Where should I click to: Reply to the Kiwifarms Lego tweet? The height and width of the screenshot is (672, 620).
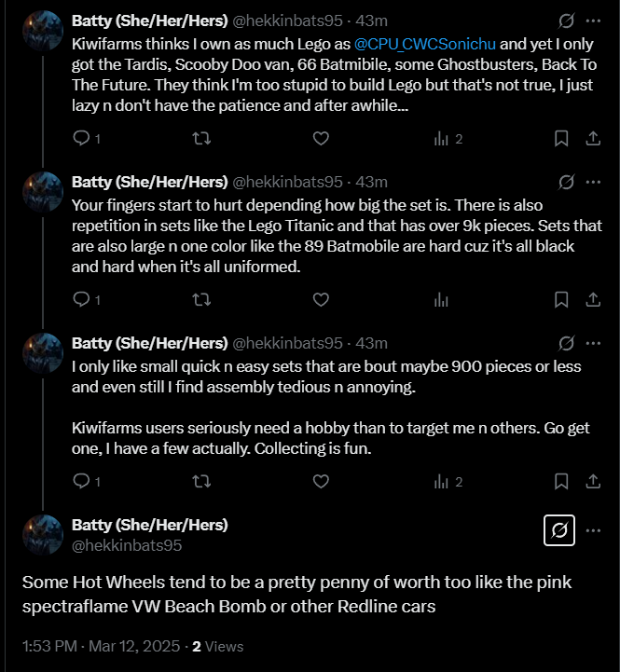coord(81,139)
